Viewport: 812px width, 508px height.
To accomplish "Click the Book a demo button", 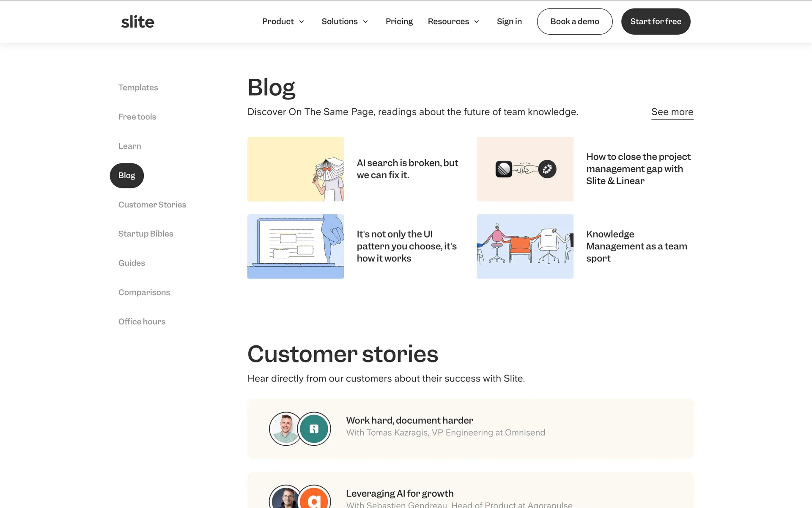I will [x=574, y=22].
